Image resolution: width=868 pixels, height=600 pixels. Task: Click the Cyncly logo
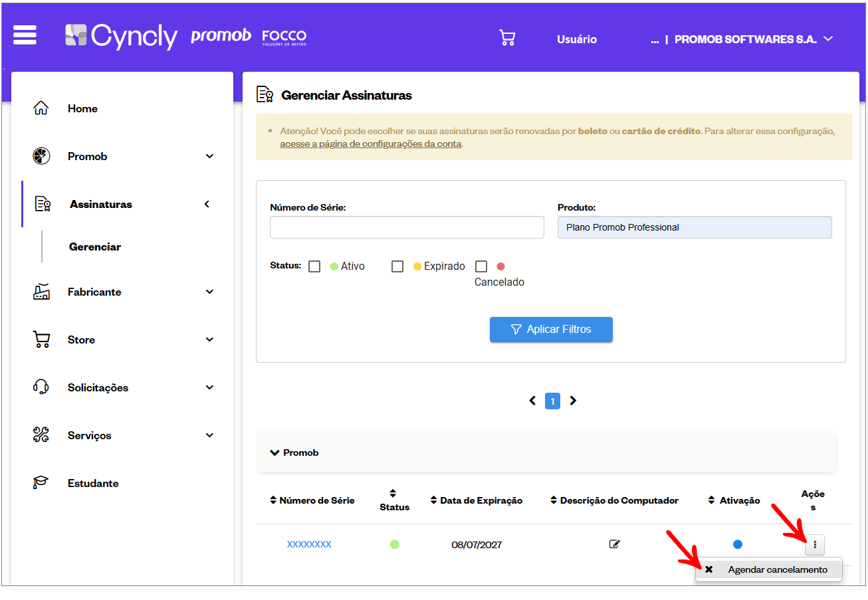click(121, 36)
